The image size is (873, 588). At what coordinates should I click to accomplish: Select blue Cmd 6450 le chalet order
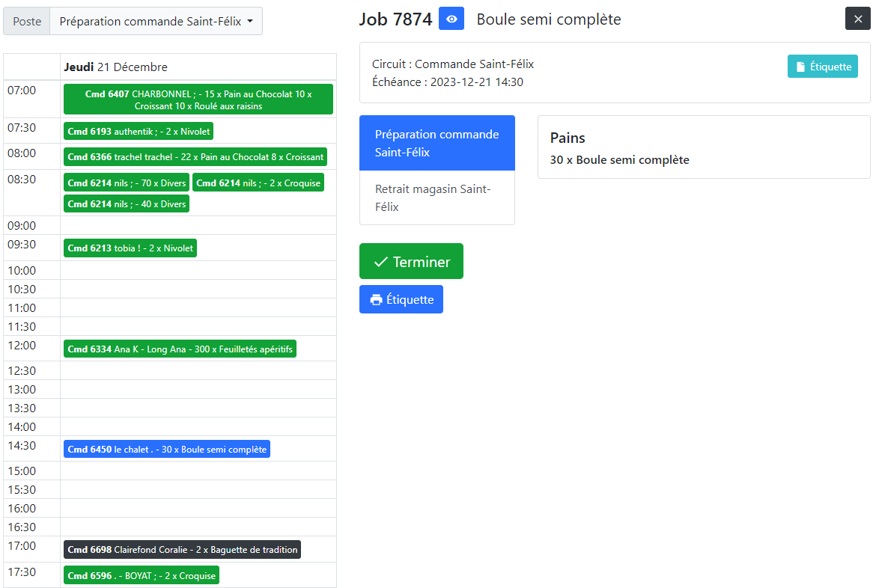tap(166, 450)
